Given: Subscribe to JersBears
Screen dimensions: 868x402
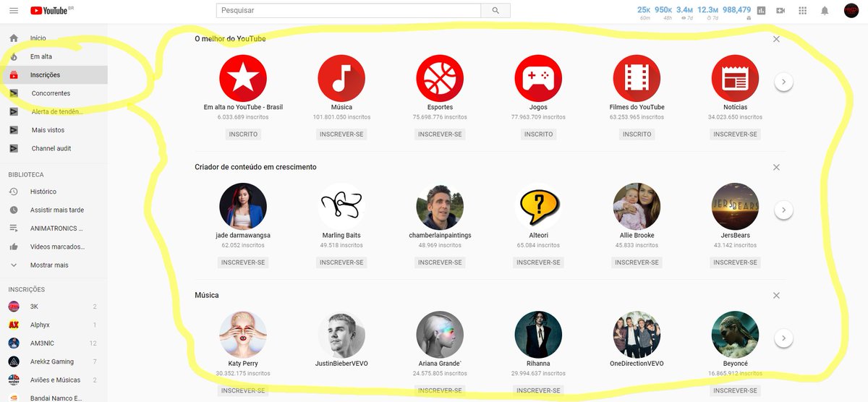Looking at the screenshot, I should click(735, 262).
